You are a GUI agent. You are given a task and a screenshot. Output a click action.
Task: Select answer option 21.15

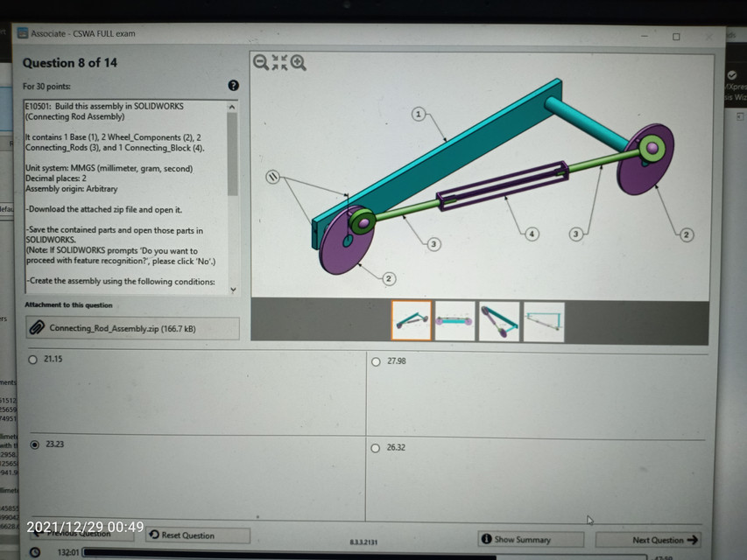[32, 359]
